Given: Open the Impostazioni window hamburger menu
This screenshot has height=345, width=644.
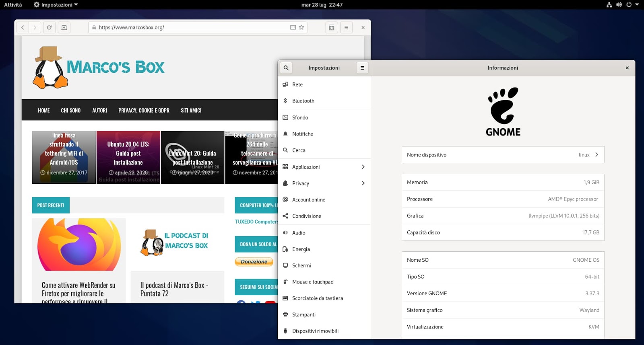Looking at the screenshot, I should pyautogui.click(x=362, y=68).
